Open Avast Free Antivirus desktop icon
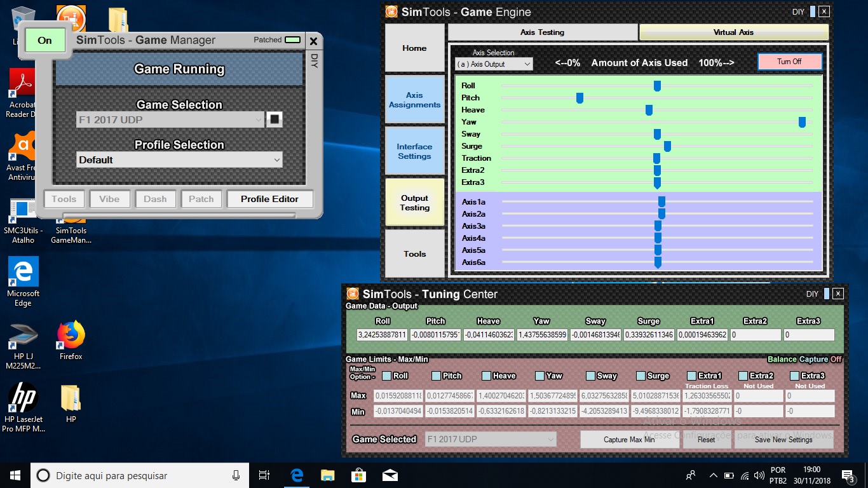The image size is (868, 488). (x=22, y=156)
